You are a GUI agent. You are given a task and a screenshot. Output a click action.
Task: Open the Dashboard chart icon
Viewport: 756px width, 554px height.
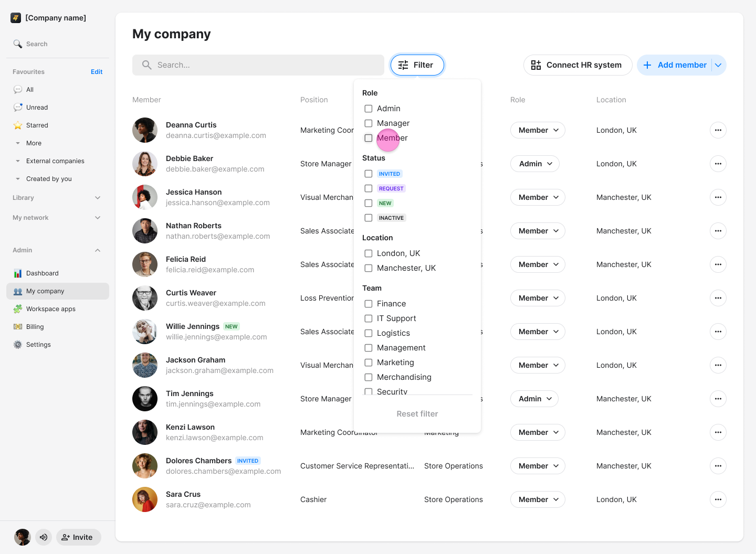(18, 273)
